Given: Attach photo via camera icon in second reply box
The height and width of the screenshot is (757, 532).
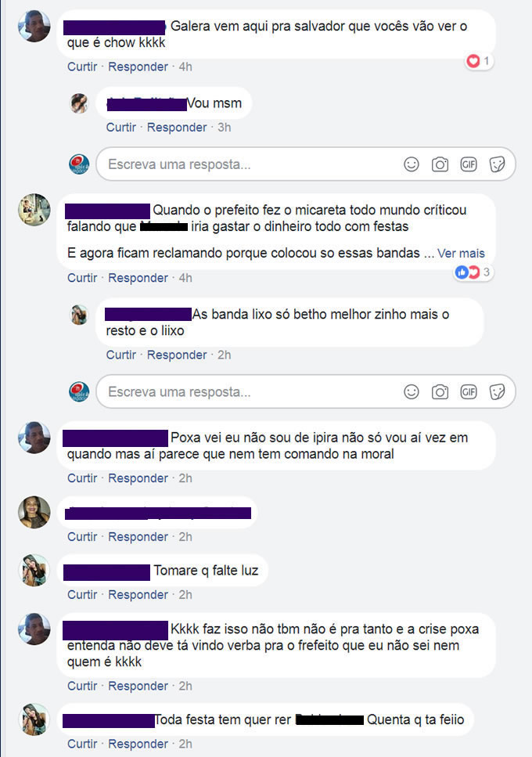Looking at the screenshot, I should (440, 391).
